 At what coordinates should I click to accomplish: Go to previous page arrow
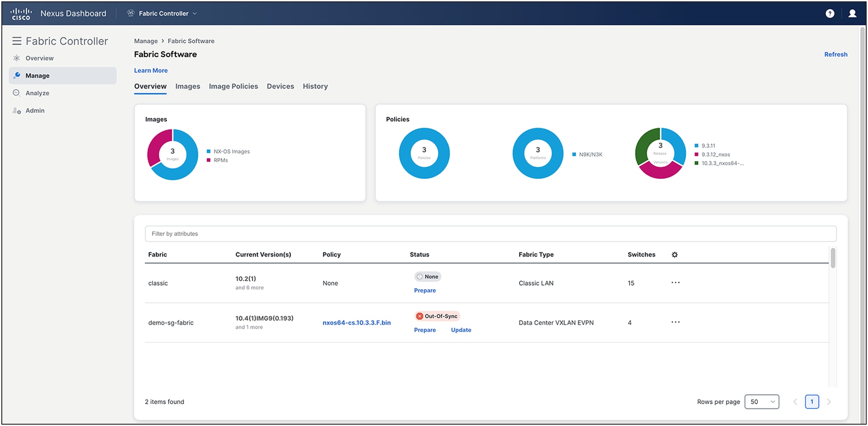(x=795, y=402)
